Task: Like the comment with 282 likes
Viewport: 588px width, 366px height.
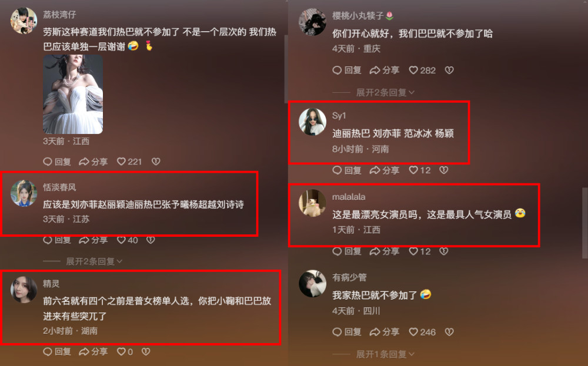Action: (422, 70)
